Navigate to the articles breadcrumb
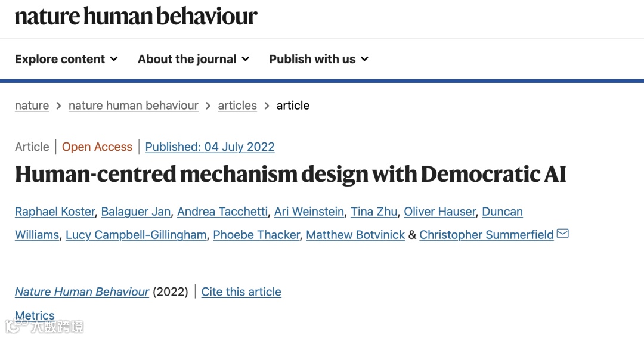This screenshot has width=644, height=338. (237, 106)
